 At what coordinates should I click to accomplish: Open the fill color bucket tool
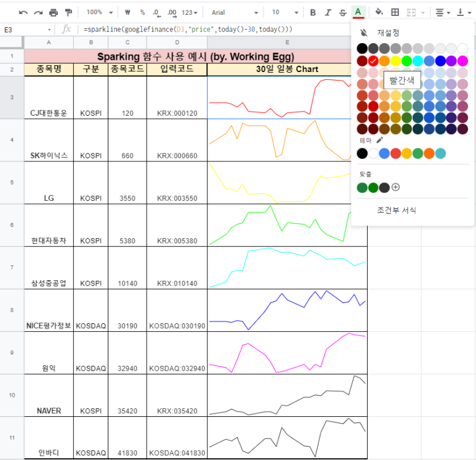click(x=379, y=12)
